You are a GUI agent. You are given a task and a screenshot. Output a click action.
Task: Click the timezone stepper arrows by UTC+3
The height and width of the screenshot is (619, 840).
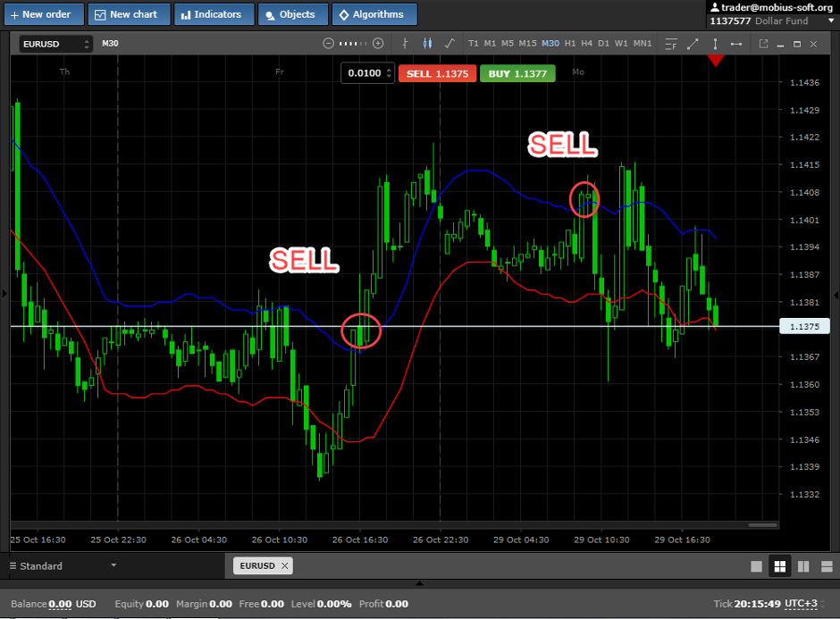[x=823, y=604]
